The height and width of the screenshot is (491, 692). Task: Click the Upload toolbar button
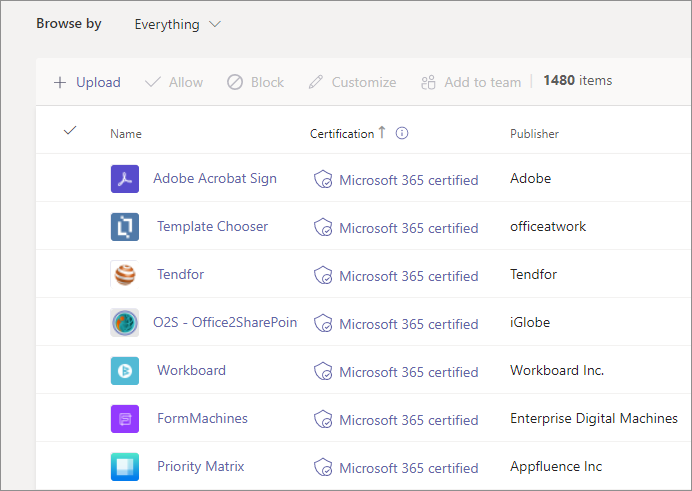click(x=87, y=82)
